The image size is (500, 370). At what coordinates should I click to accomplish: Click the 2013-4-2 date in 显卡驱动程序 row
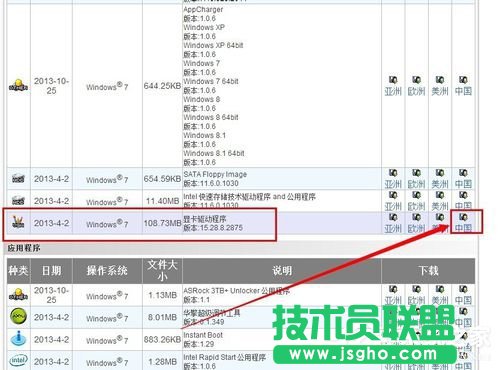pyautogui.click(x=51, y=223)
